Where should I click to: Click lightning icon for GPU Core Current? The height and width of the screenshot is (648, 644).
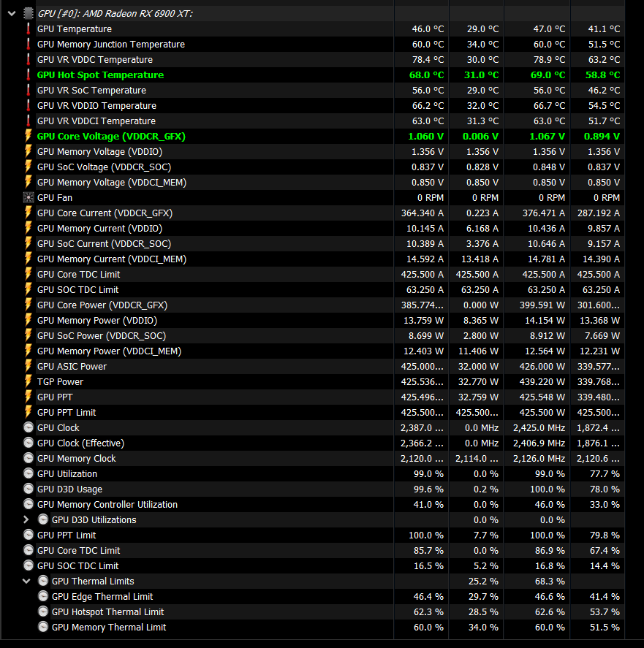[x=28, y=213]
